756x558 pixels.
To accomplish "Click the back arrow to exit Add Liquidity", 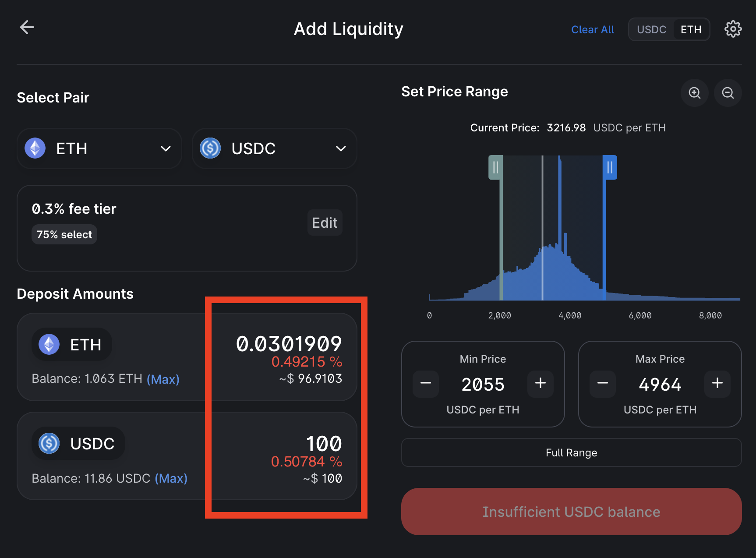I will pos(27,27).
